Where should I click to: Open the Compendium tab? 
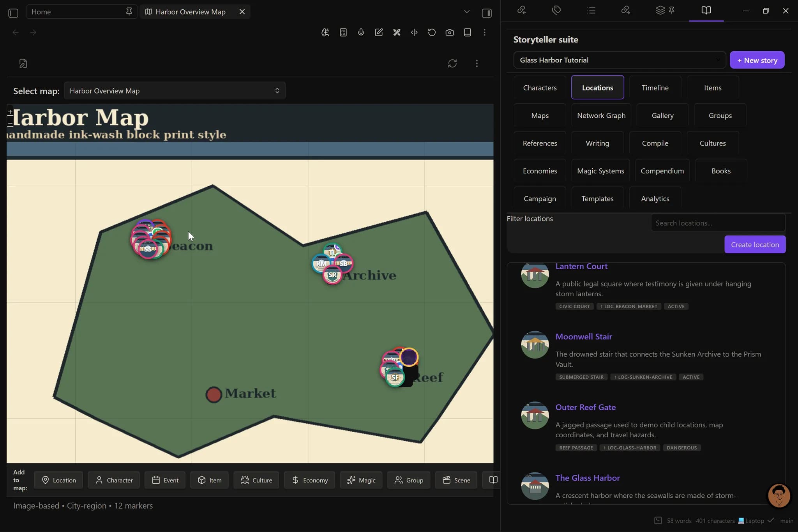(662, 171)
